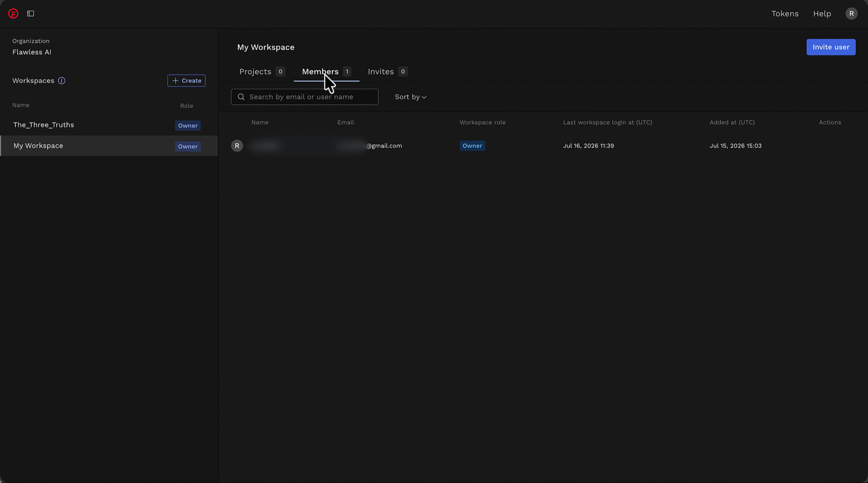The width and height of the screenshot is (868, 483).
Task: Click the red Flawless logo icon
Action: click(14, 14)
